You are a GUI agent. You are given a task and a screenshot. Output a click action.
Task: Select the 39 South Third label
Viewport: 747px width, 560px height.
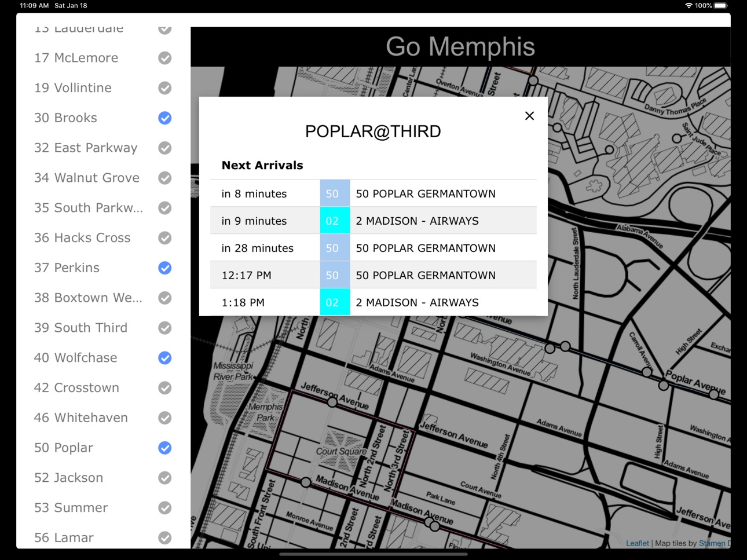[x=80, y=328]
